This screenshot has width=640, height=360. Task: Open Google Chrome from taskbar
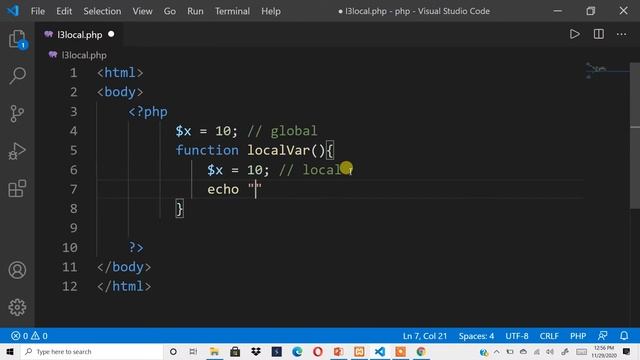pyautogui.click(x=421, y=351)
